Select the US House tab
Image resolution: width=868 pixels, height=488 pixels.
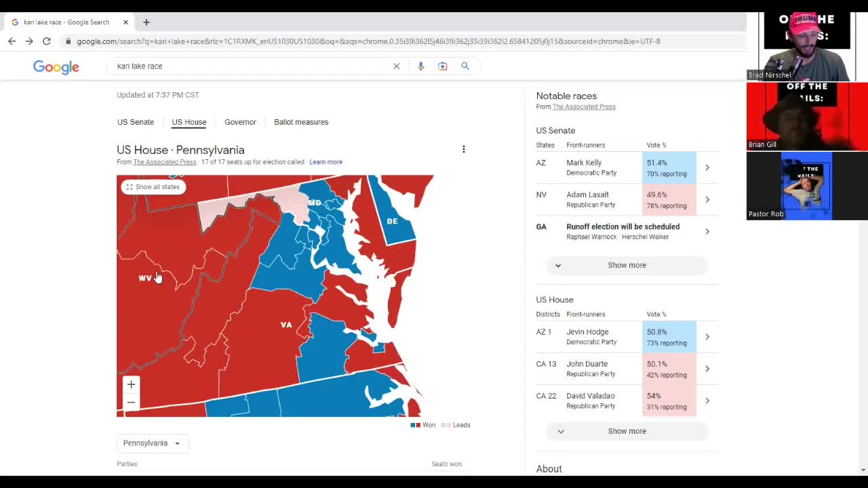(x=189, y=122)
